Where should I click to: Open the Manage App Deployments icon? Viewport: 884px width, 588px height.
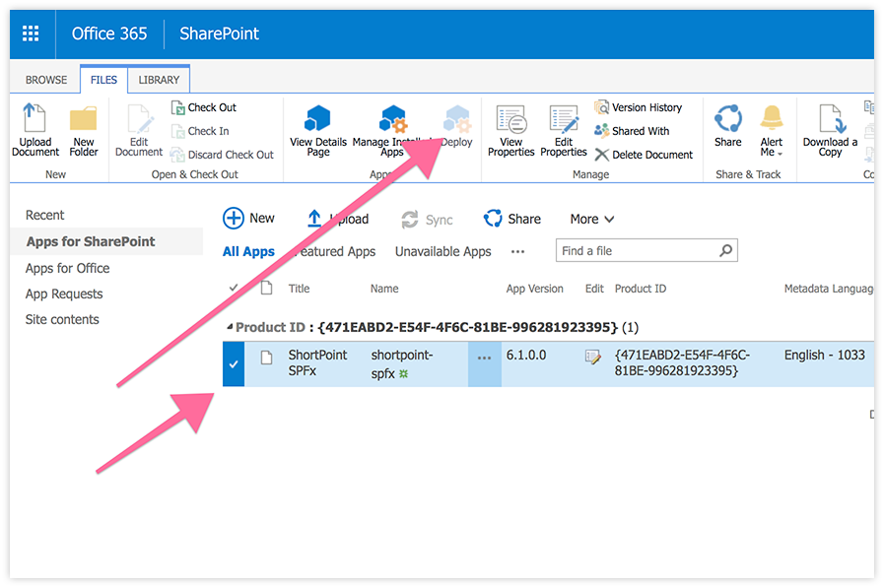(392, 128)
